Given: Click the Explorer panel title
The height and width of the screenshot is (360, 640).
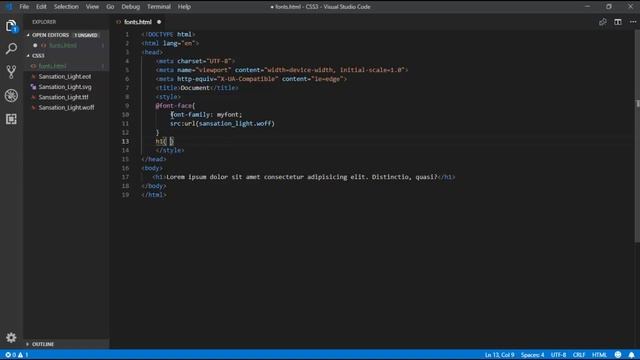Looking at the screenshot, I should 44,22.
